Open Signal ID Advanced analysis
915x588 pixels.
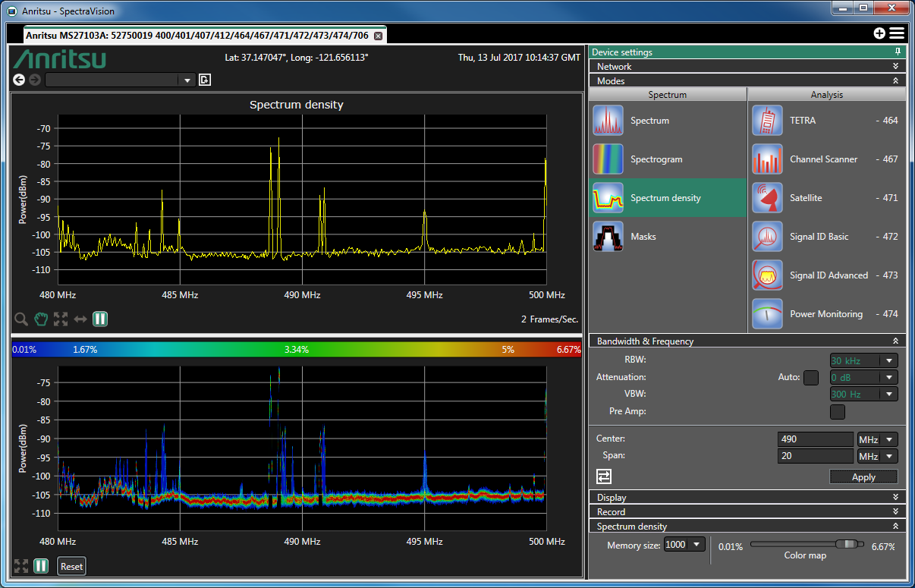coord(767,275)
